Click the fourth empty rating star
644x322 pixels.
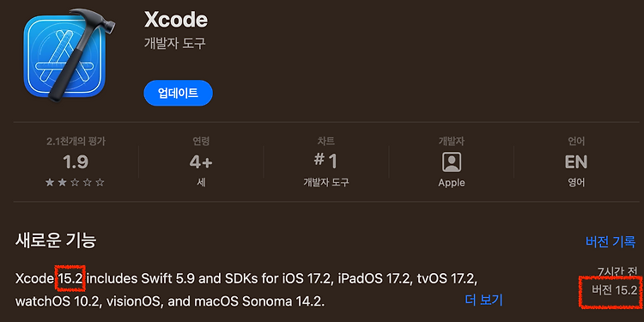tap(88, 182)
